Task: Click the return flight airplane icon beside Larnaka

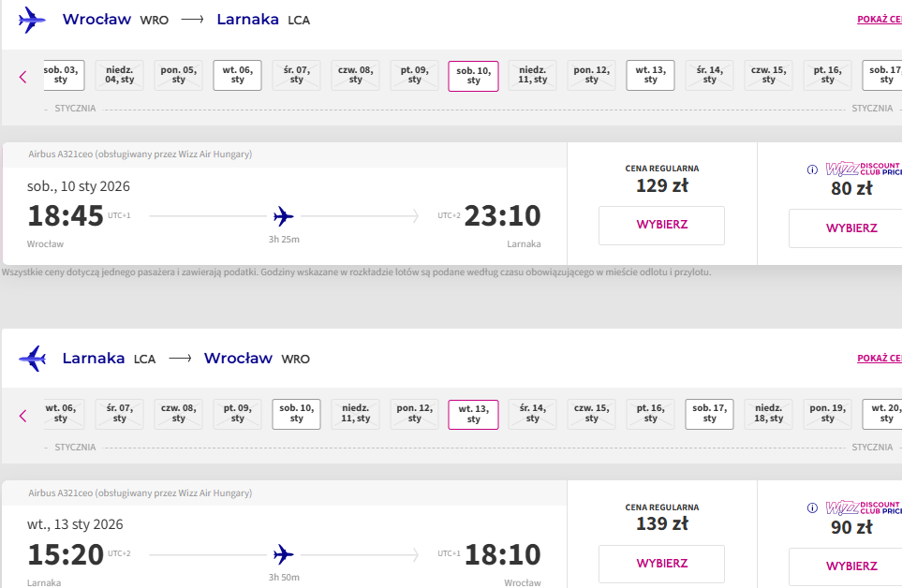Action: [x=32, y=359]
